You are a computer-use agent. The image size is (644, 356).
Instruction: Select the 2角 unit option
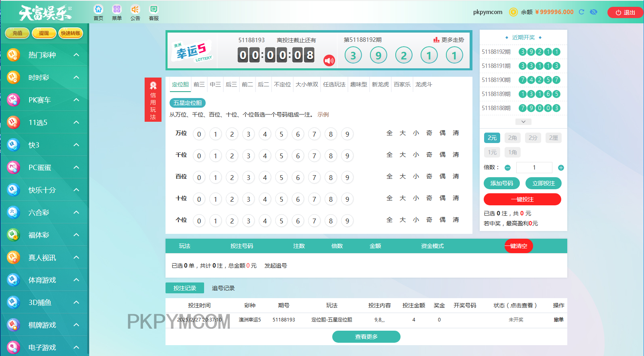(x=513, y=138)
